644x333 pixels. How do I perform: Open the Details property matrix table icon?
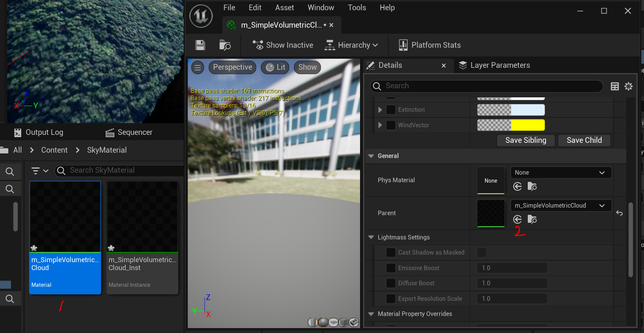pos(615,86)
